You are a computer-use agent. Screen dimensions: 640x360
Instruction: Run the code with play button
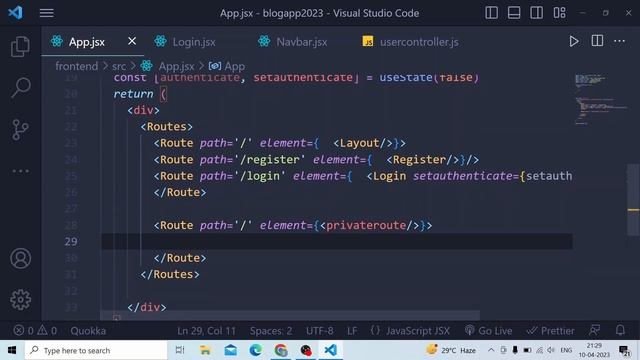coord(574,41)
